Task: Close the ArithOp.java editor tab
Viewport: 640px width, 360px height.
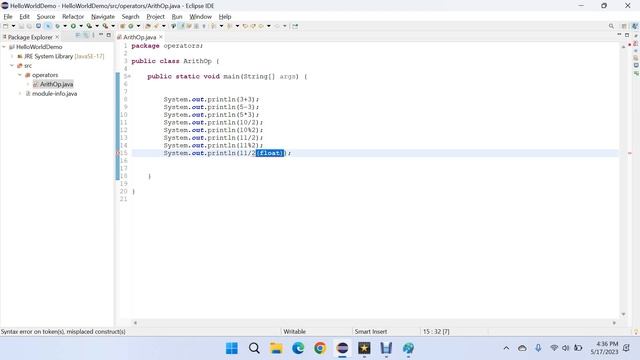Action: (x=161, y=37)
